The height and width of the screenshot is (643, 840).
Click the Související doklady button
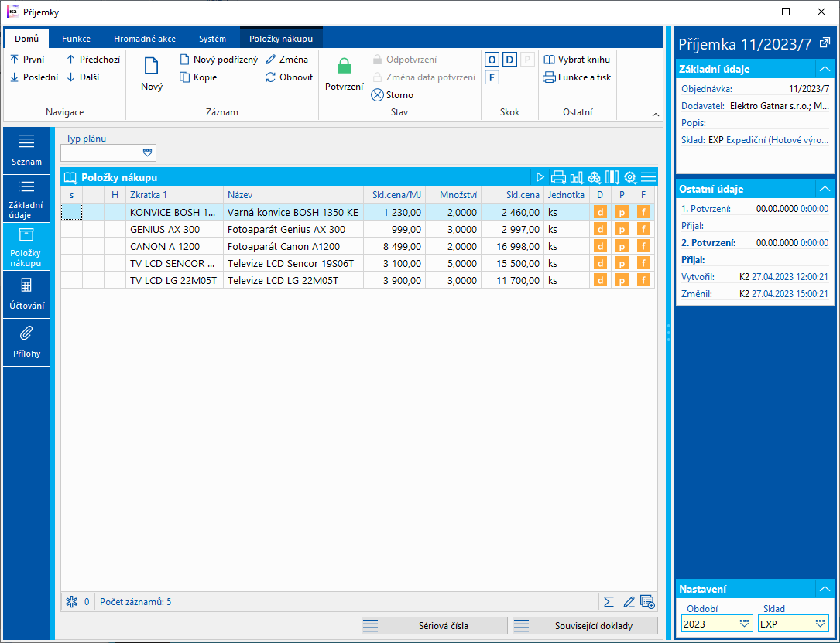coord(585,625)
